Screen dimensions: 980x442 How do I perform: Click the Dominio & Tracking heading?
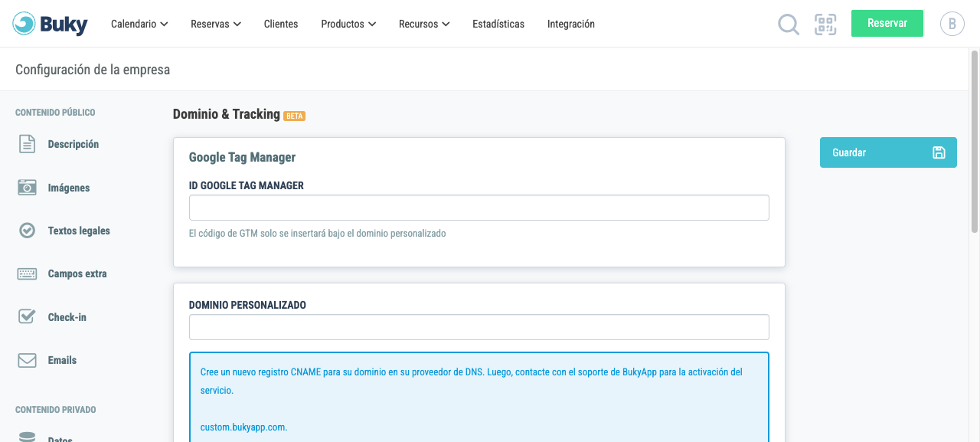tap(227, 114)
